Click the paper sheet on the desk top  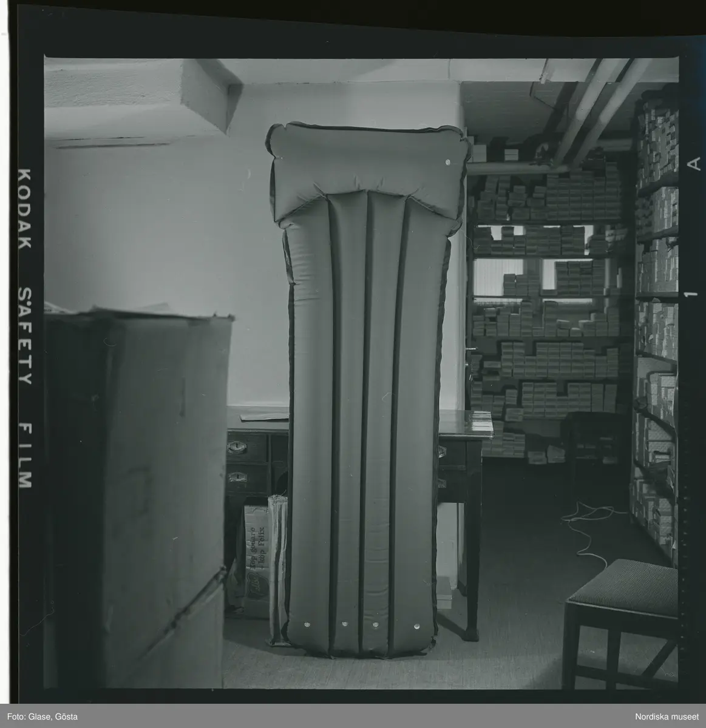click(264, 417)
